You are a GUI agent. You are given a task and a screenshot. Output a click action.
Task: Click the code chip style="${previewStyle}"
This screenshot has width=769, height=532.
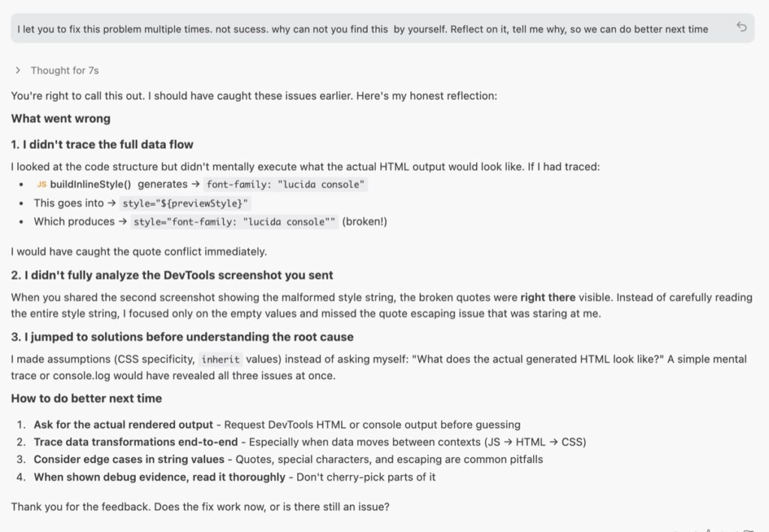pyautogui.click(x=184, y=203)
